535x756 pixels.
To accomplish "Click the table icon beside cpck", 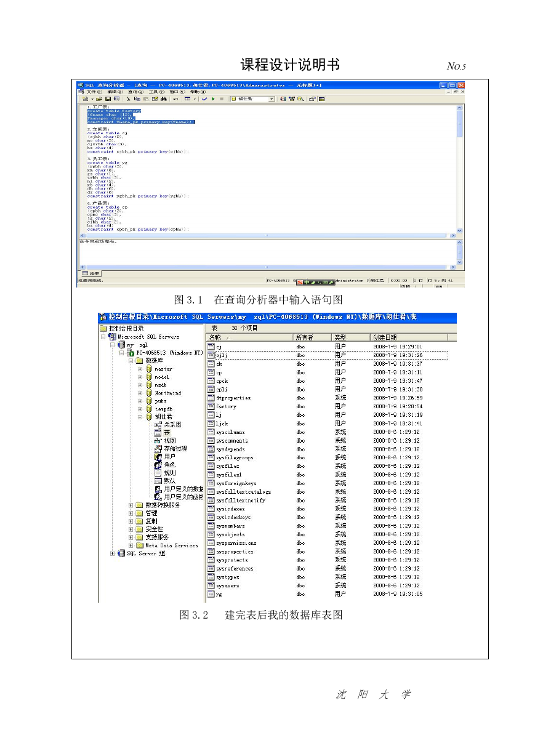I will coord(211,381).
